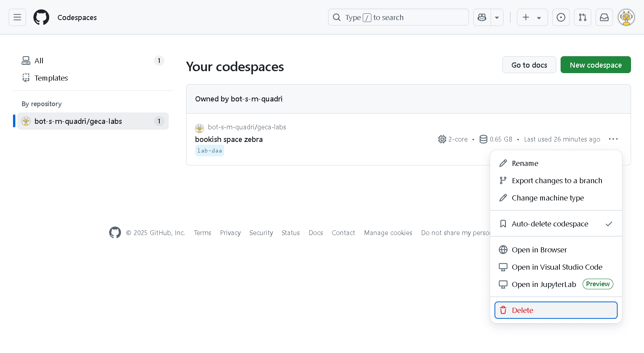Viewport: 644px width, 353px height.
Task: View issues icon in header
Action: [x=561, y=17]
